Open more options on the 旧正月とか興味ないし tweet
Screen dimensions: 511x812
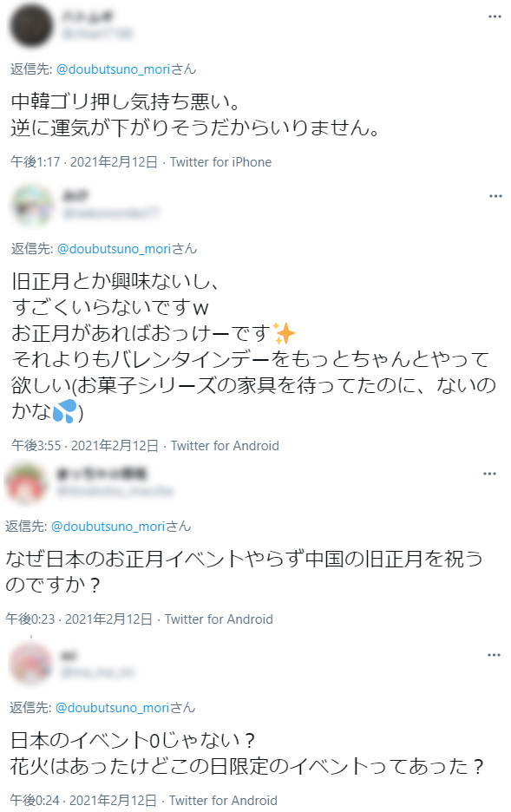pos(495,196)
